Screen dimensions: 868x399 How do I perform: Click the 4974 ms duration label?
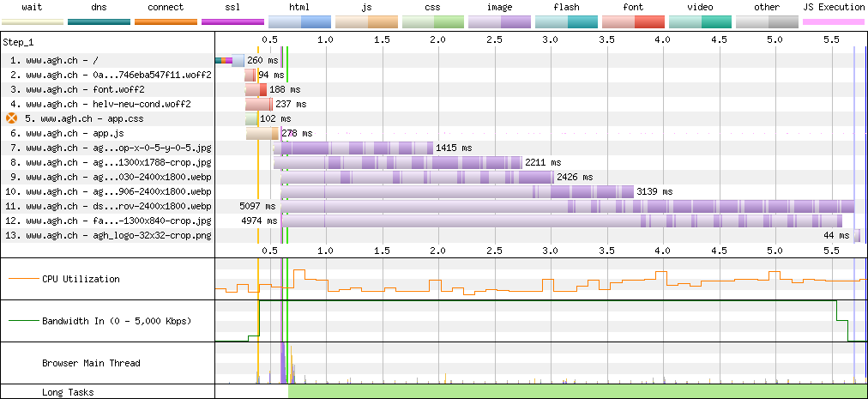[257, 221]
